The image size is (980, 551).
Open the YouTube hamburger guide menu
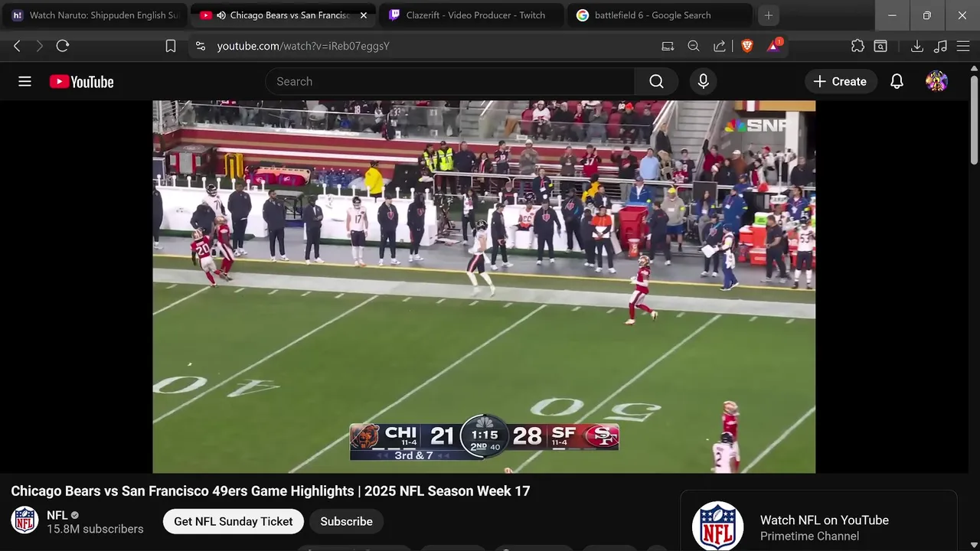coord(24,81)
